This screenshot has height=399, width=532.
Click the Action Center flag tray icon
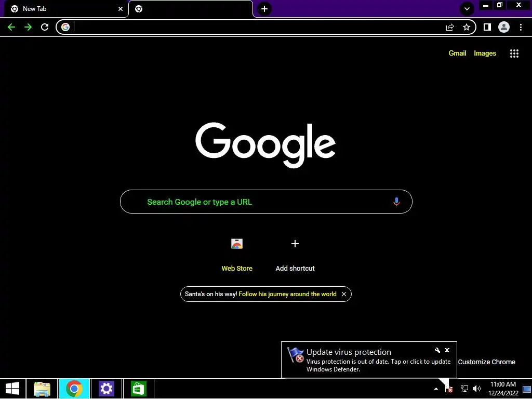449,389
